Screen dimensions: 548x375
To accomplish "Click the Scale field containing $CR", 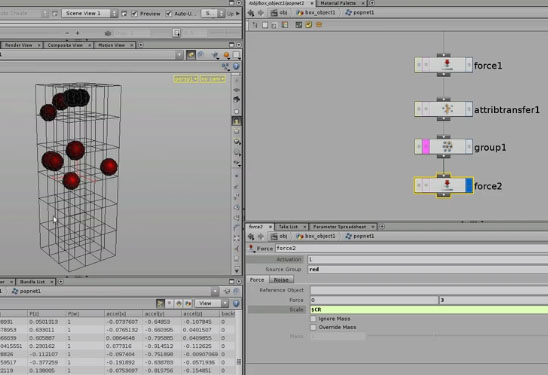I will click(x=429, y=310).
